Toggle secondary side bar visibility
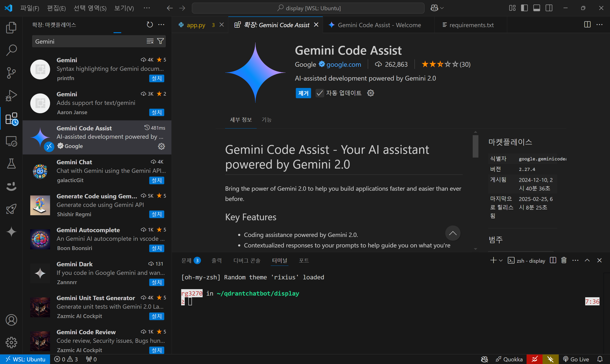The height and width of the screenshot is (364, 610). 549,8
